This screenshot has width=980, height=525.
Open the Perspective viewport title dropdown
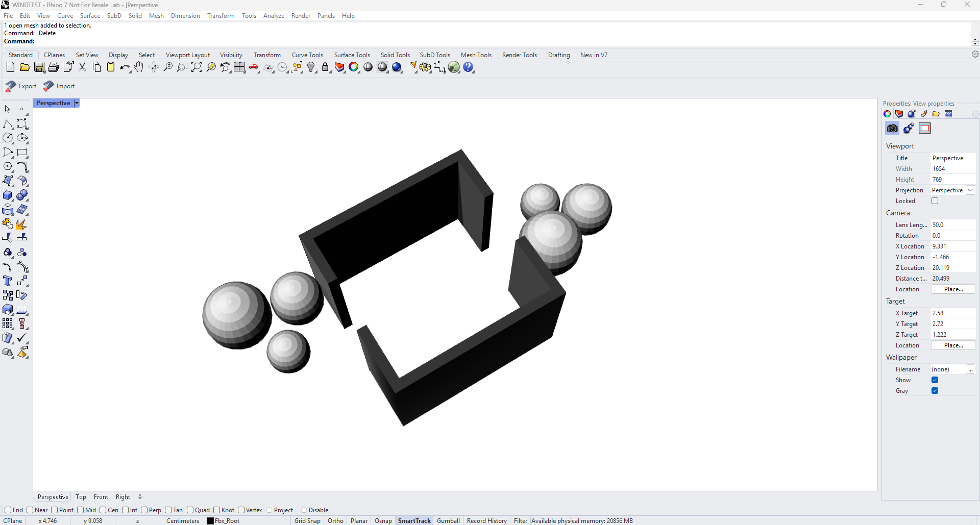[x=76, y=103]
